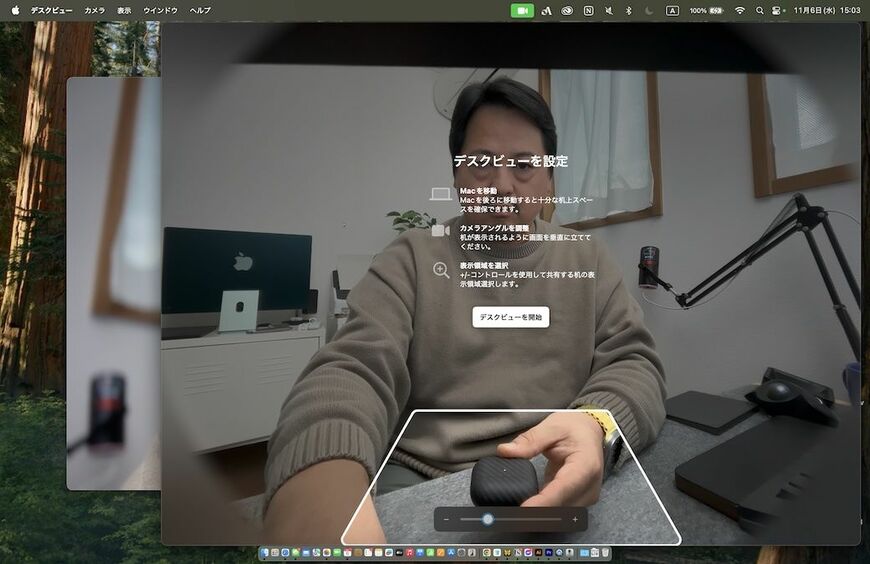Click the minus zoom-out icon on the slider
This screenshot has width=870, height=564.
click(447, 520)
